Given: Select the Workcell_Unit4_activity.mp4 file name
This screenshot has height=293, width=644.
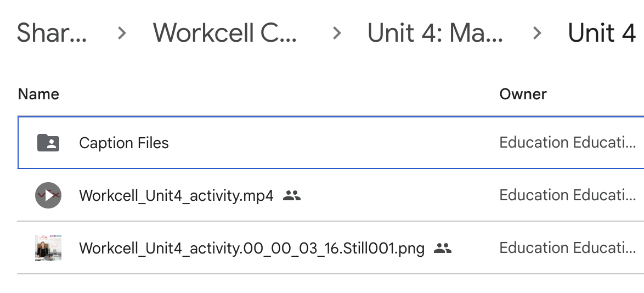Looking at the screenshot, I should 176,195.
